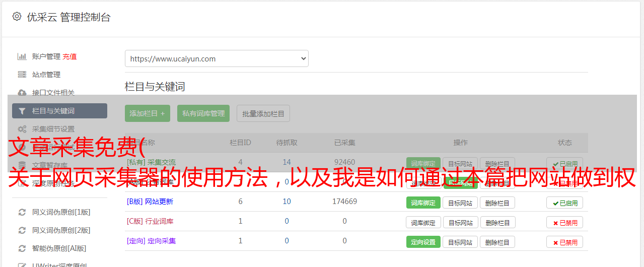Click the 已采集 column header
Image resolution: width=644 pixels, height=267 pixels.
(344, 143)
